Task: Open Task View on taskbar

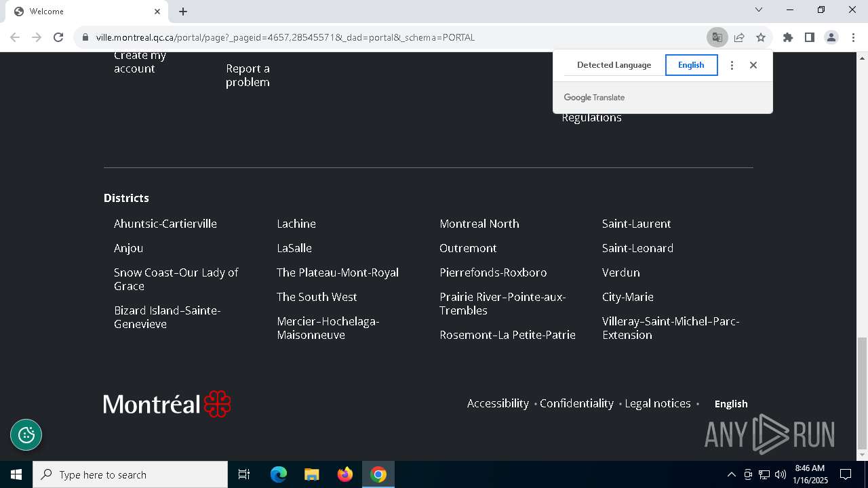Action: tap(244, 474)
